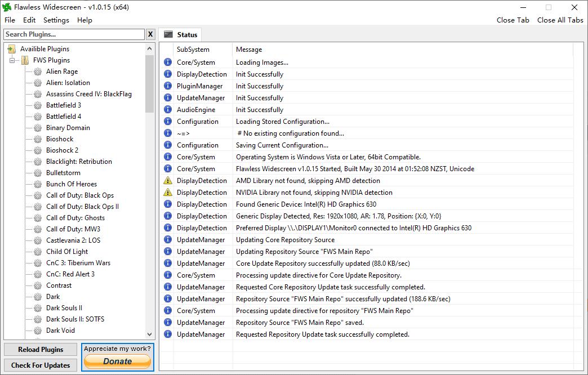Screen dimensions: 588x375
Task: Select the Binary Domain plugin
Action: [x=68, y=128]
